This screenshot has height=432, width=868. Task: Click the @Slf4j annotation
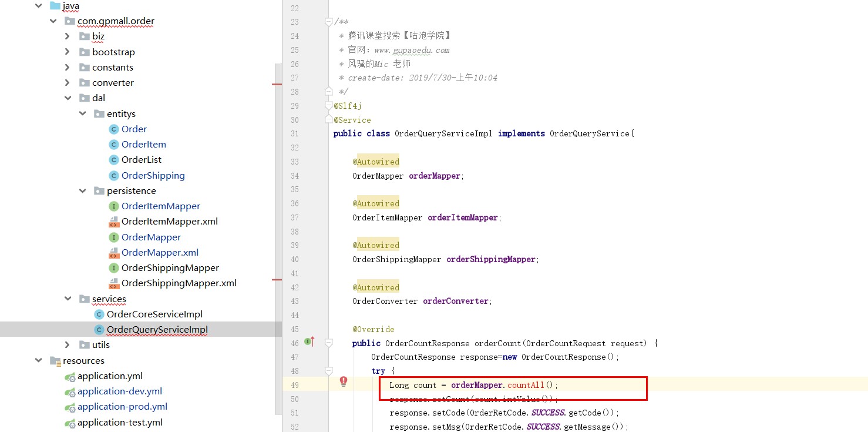[348, 106]
